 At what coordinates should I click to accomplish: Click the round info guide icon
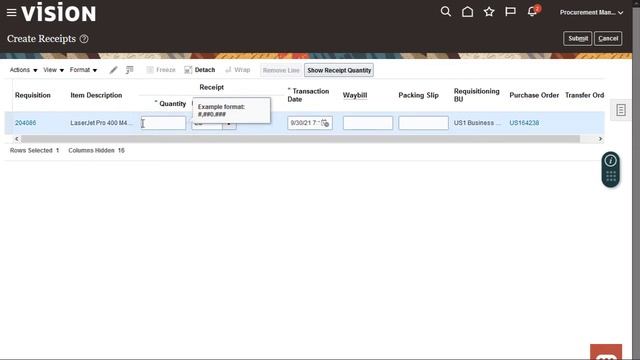(x=611, y=161)
